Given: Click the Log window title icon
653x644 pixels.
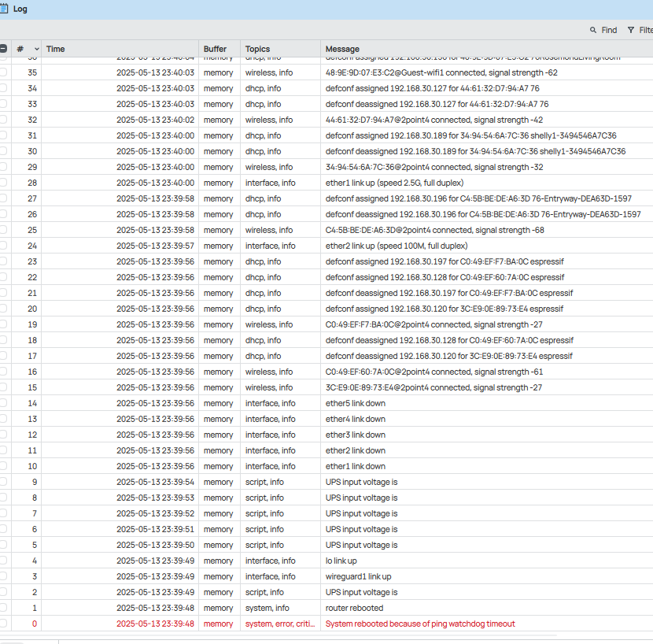Looking at the screenshot, I should (3, 9).
